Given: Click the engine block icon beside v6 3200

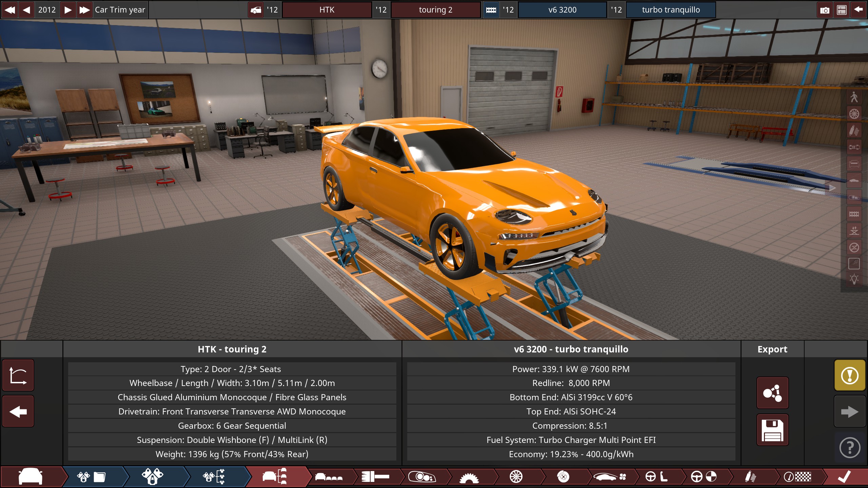Looking at the screenshot, I should [x=491, y=10].
